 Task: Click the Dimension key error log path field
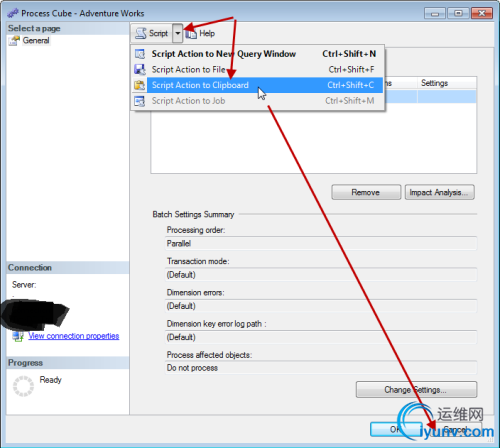click(321, 337)
